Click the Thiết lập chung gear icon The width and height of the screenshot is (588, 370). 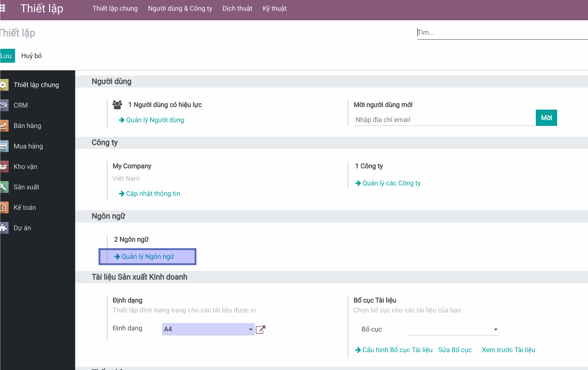pyautogui.click(x=4, y=85)
